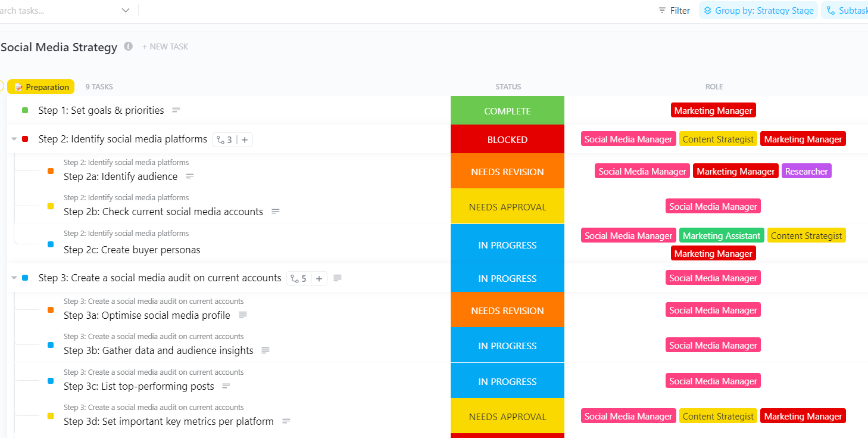The height and width of the screenshot is (438, 868).
Task: Click the description icon next to Step 1
Action: pos(176,110)
